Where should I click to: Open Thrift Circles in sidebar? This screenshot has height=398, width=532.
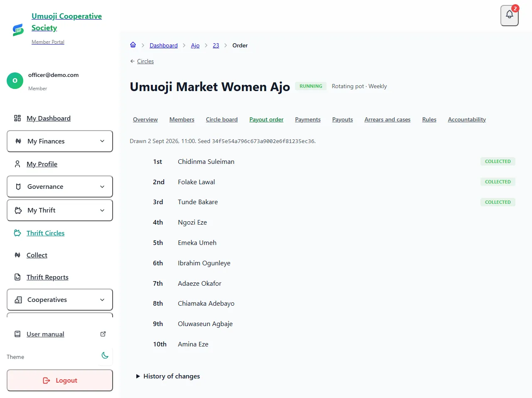point(46,233)
